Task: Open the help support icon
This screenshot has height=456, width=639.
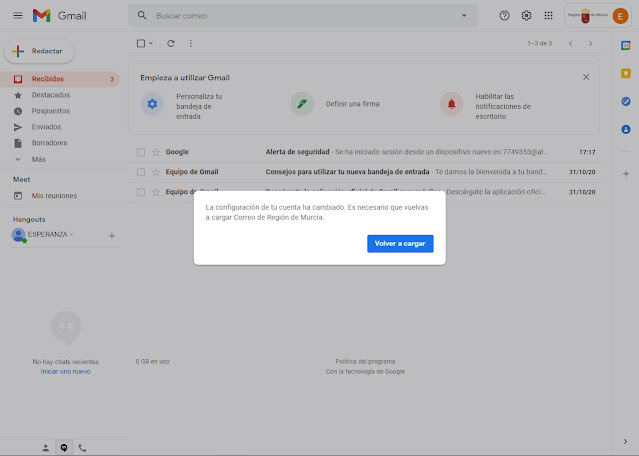Action: click(504, 15)
